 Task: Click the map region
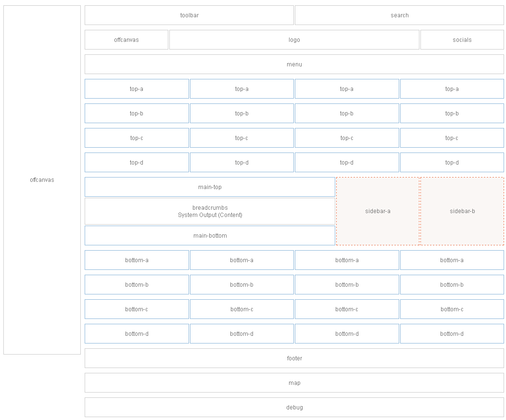[294, 382]
